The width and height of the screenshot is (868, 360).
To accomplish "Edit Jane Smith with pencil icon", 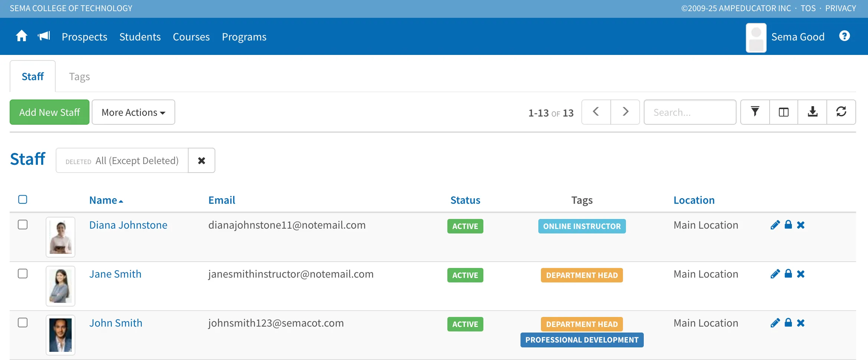I will 775,274.
